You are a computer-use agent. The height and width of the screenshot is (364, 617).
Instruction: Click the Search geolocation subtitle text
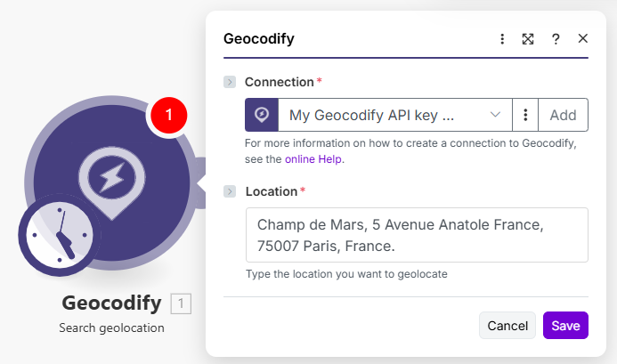pyautogui.click(x=111, y=328)
